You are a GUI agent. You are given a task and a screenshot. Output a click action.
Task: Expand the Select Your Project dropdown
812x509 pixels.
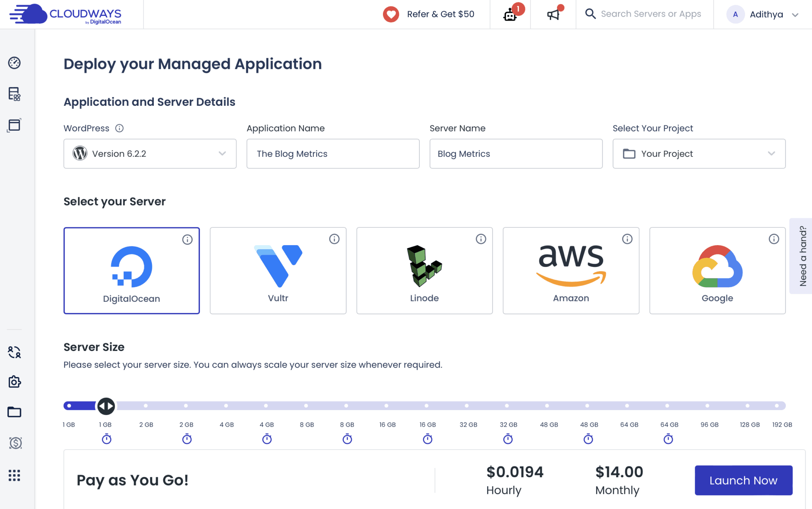point(699,154)
